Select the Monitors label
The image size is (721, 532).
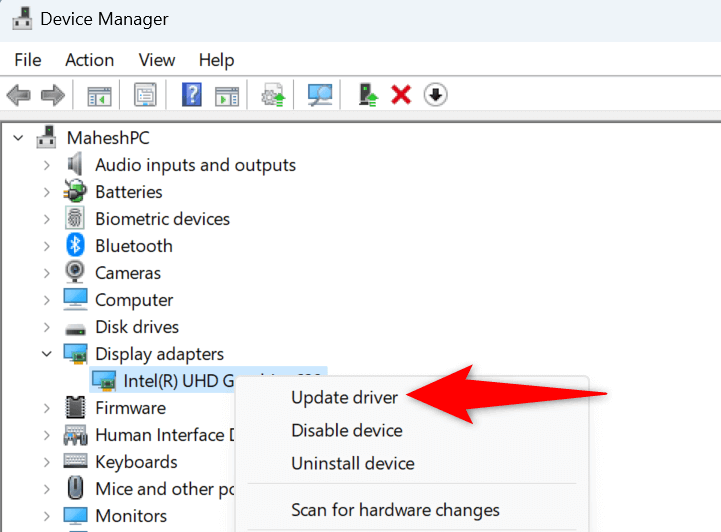[131, 516]
